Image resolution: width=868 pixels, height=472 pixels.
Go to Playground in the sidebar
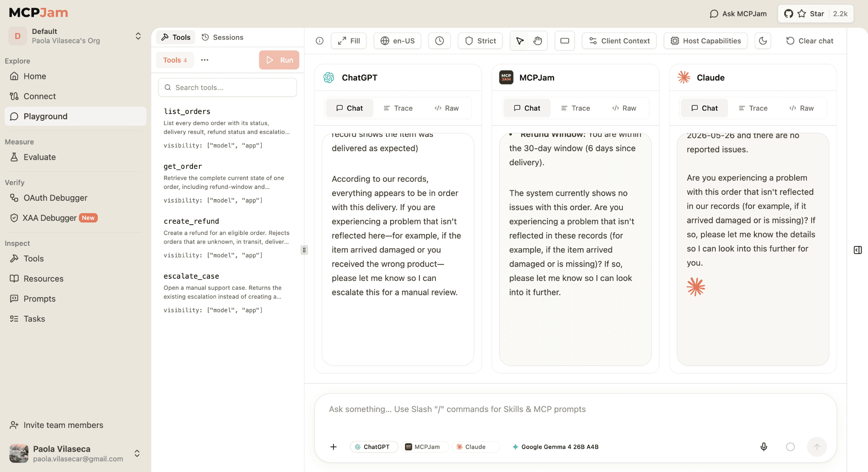75,116
